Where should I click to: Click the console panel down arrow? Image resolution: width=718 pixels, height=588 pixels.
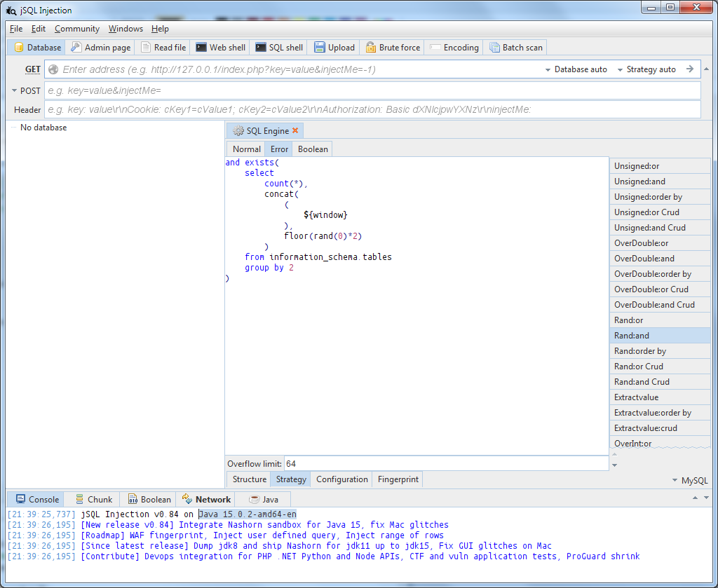click(707, 498)
